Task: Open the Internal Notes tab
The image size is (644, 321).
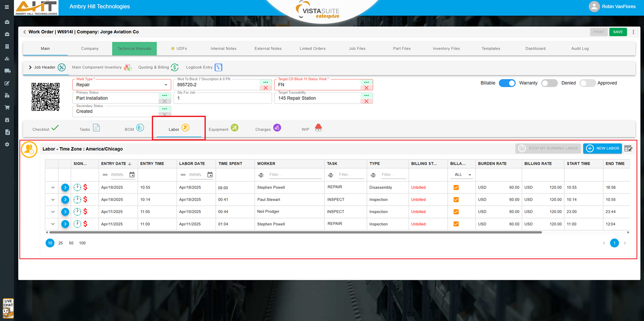Action: 223,49
